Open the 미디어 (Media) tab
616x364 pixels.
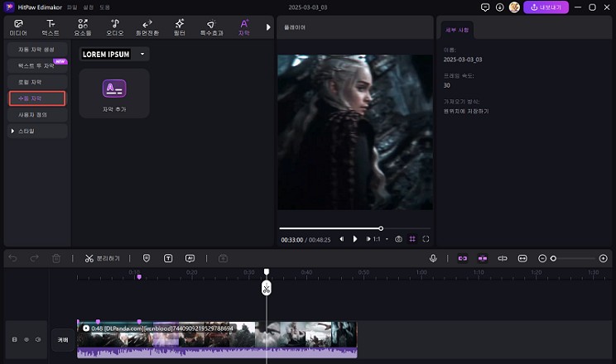point(18,27)
